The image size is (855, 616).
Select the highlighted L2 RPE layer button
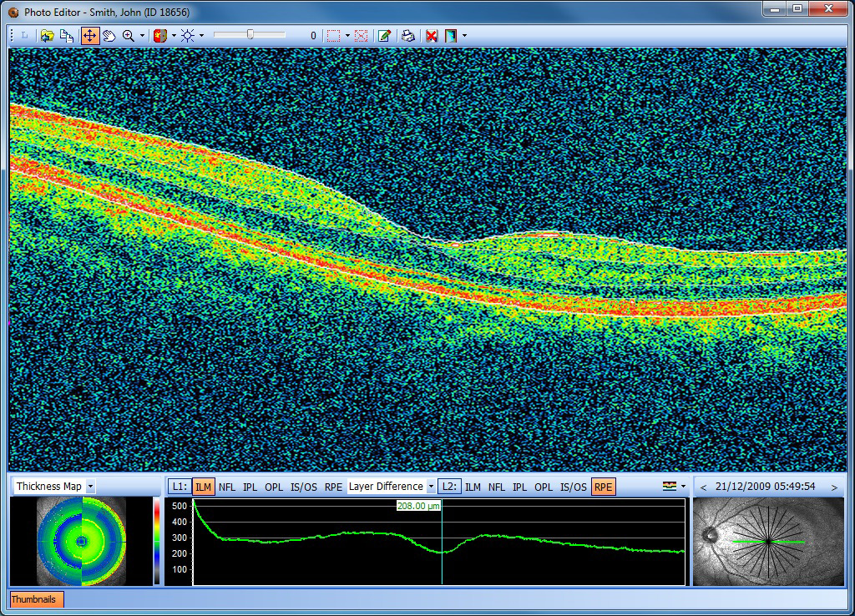[603, 487]
